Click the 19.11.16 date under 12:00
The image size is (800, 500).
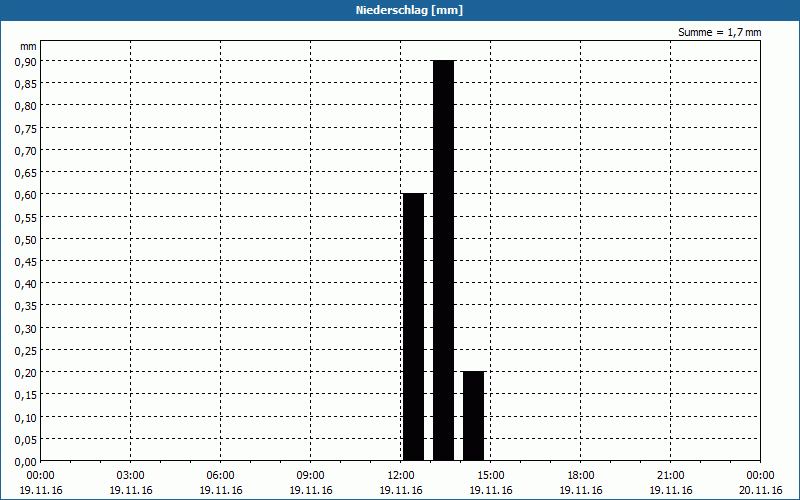pyautogui.click(x=401, y=490)
